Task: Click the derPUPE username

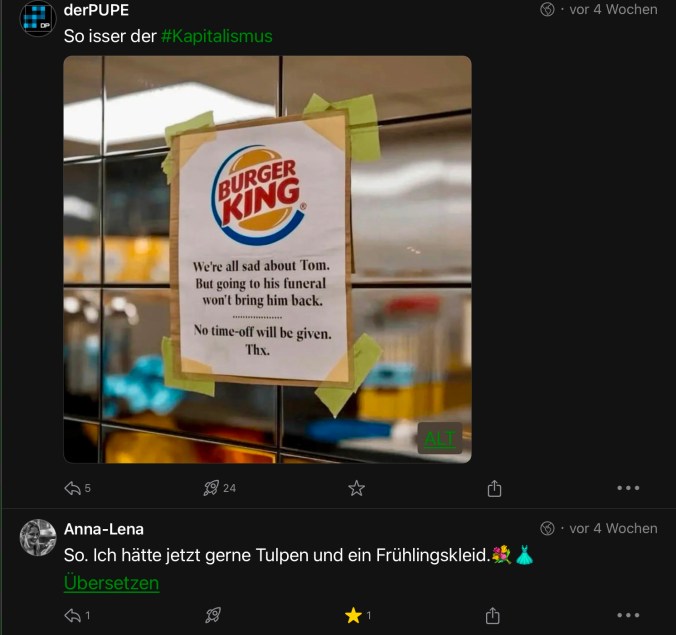Action: click(x=96, y=10)
